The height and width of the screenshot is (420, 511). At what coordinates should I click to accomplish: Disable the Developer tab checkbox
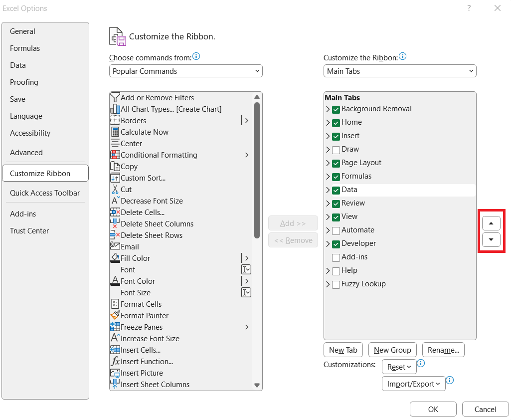(x=336, y=244)
